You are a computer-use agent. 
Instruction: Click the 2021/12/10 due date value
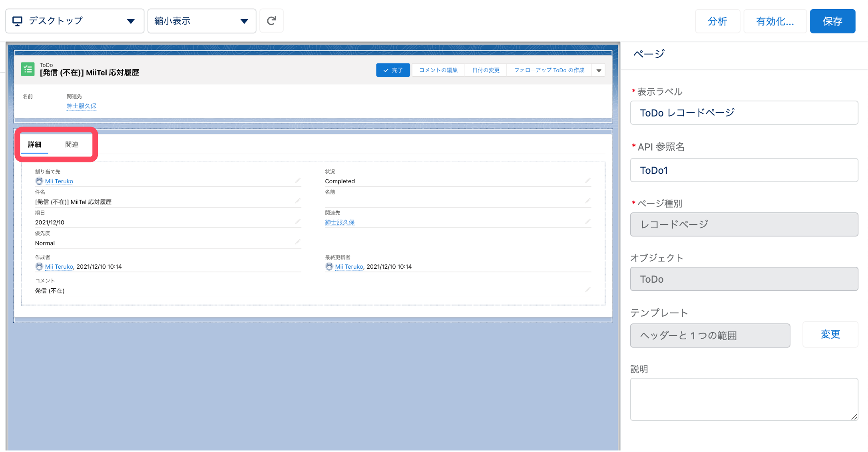(x=50, y=222)
